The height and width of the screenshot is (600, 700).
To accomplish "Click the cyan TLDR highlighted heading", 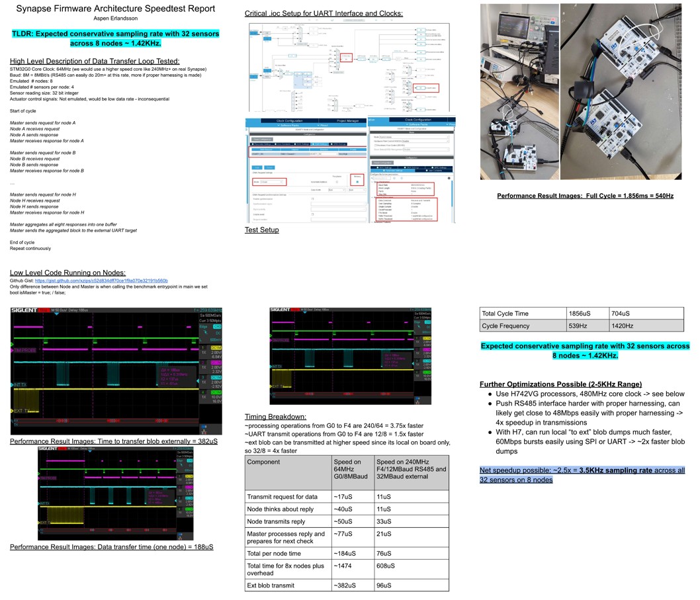I will (115, 38).
